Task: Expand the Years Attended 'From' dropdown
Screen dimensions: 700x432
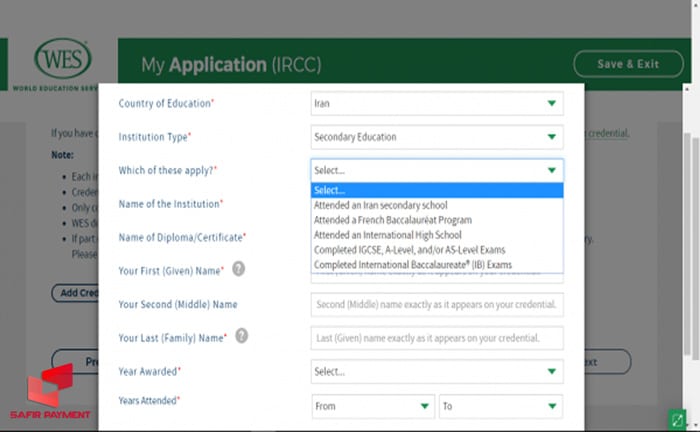Action: click(372, 407)
